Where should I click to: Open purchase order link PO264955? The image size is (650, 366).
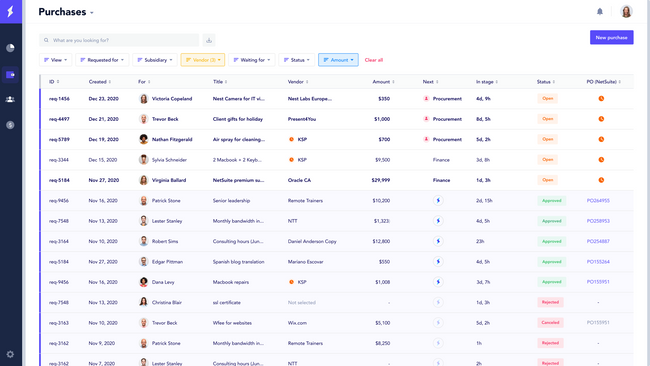598,201
